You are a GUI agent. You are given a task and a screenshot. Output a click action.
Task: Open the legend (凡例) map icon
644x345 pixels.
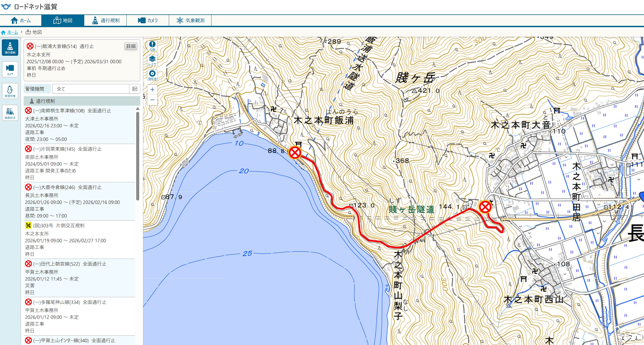pos(152,46)
